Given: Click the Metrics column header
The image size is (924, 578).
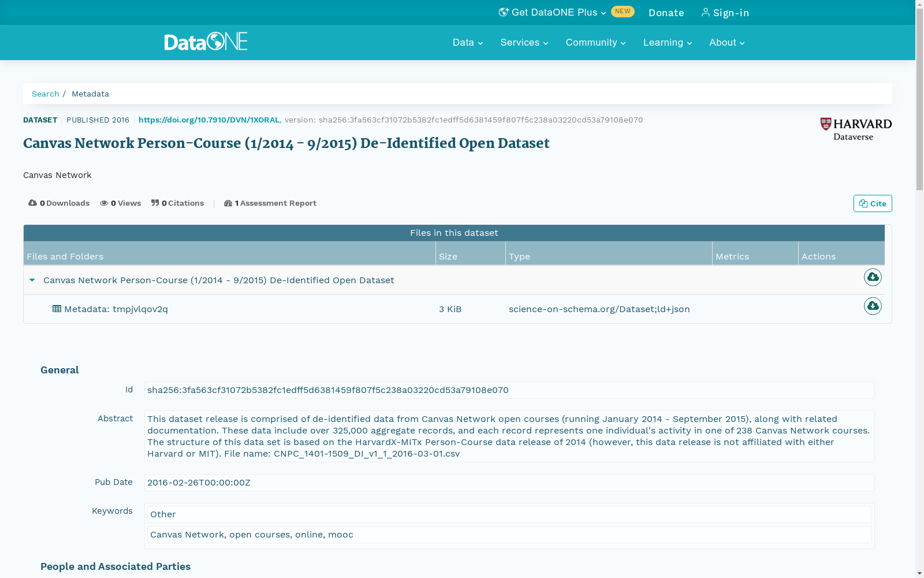Looking at the screenshot, I should [x=755, y=253].
